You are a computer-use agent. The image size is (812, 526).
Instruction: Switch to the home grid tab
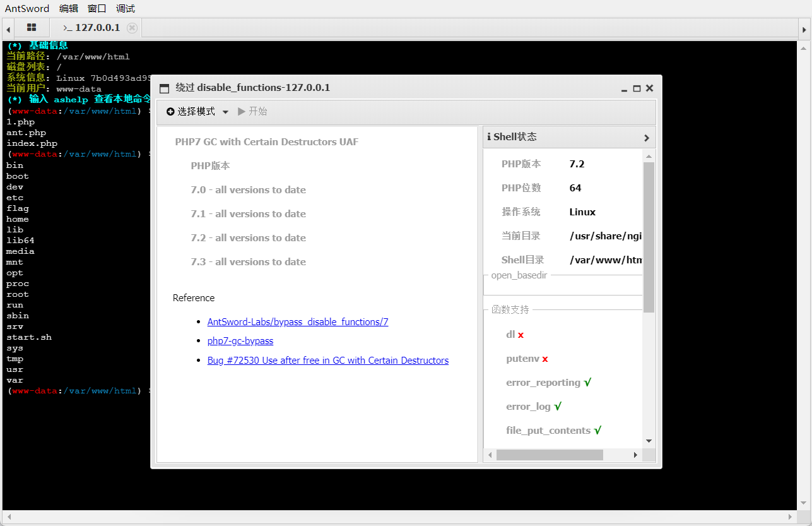pos(32,28)
